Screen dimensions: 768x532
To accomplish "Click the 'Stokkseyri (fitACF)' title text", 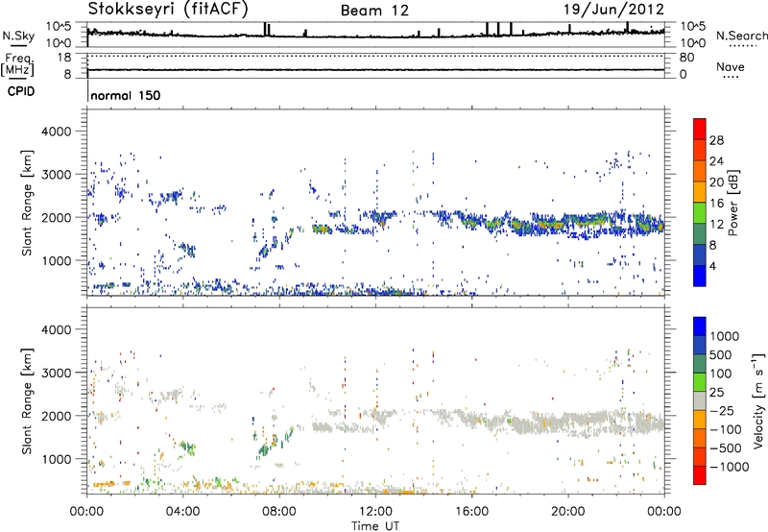I will click(168, 10).
